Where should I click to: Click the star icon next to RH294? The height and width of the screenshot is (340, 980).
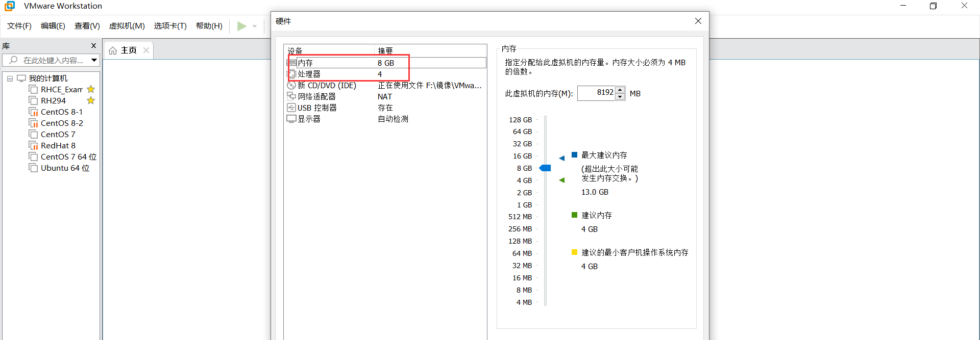coord(91,100)
